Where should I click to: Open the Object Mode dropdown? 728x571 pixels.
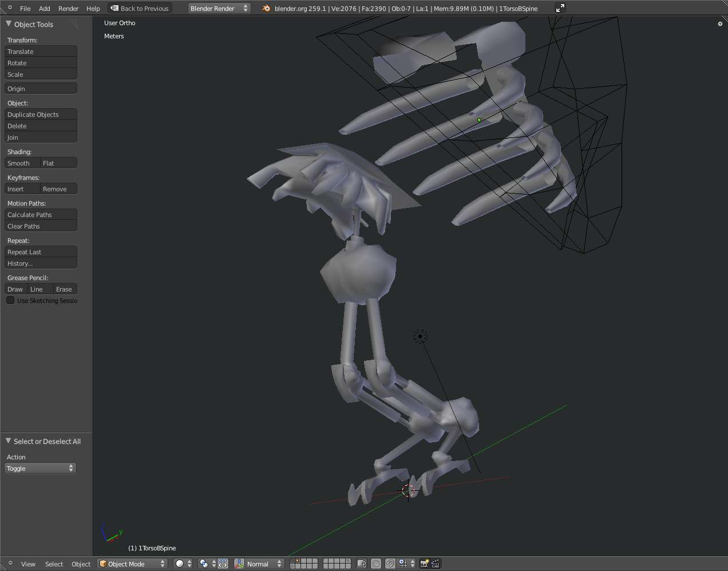pos(132,564)
